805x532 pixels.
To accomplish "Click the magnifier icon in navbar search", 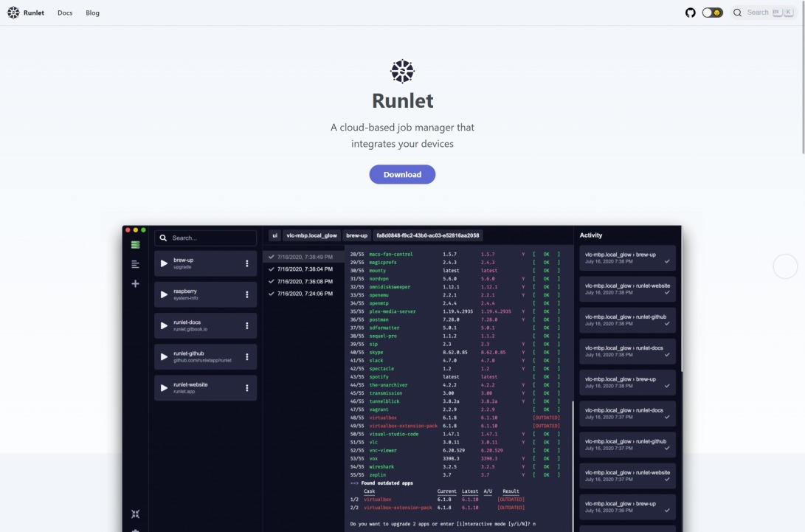I will tap(737, 13).
